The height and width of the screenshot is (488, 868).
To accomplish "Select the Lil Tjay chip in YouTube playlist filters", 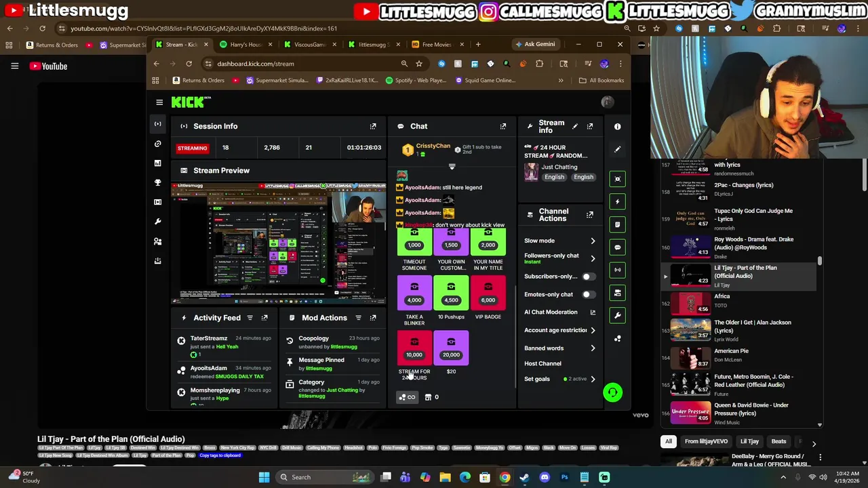I will 749,441.
